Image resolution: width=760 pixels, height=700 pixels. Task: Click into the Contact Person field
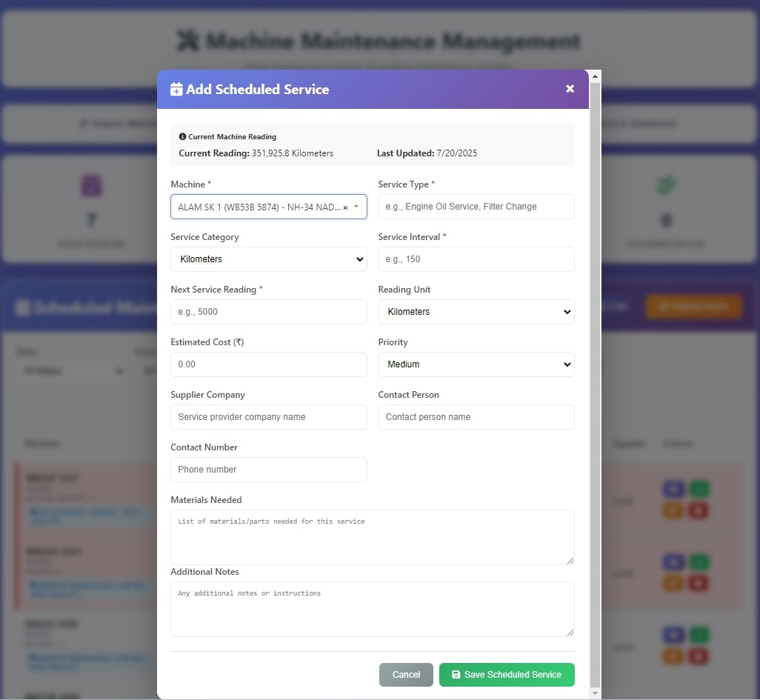click(476, 417)
